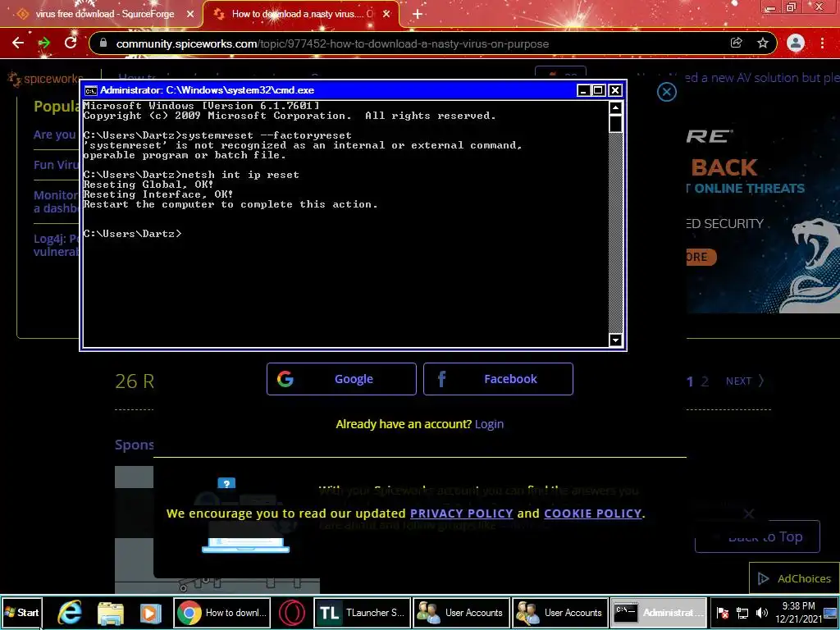Dismiss the signup overlay with circled X
Viewport: 840px width, 630px height.
click(x=666, y=92)
